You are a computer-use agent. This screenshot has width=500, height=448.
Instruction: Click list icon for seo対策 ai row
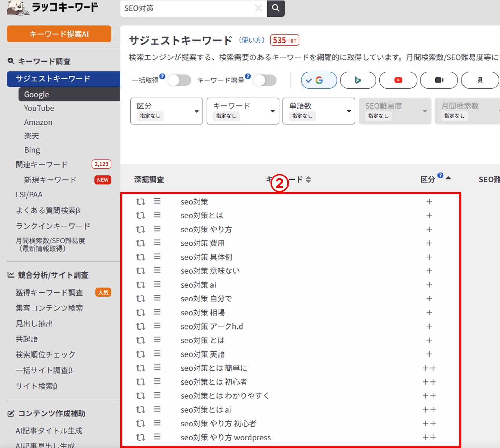157,284
